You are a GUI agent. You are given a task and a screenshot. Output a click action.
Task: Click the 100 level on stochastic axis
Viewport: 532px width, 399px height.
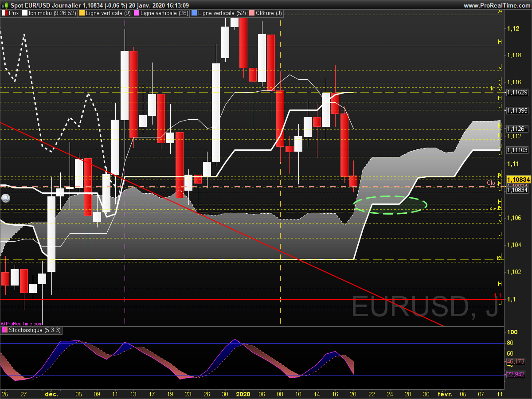coord(512,332)
